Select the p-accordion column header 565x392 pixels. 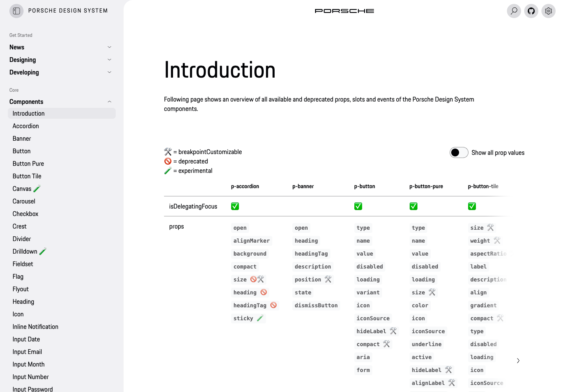point(245,186)
